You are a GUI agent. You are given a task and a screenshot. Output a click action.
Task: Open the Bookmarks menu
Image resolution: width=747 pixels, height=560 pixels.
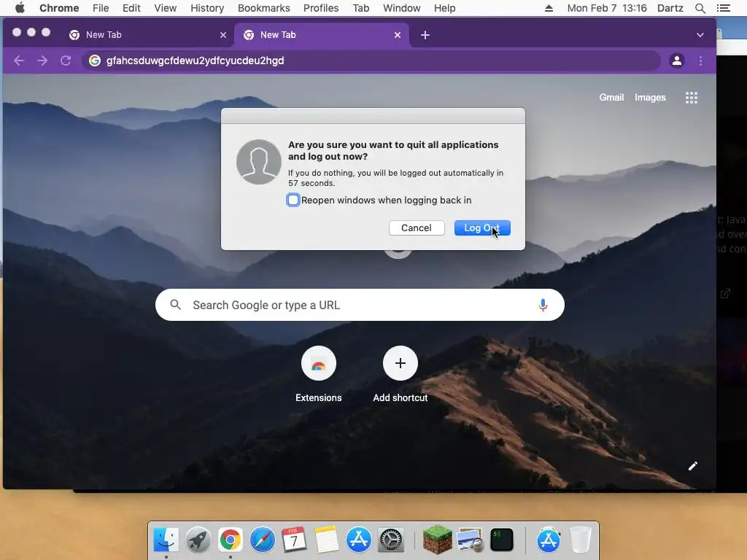click(x=264, y=8)
